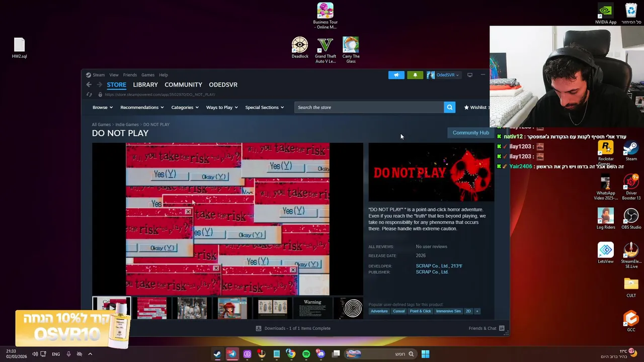644x362 pixels.
Task: Switch to the ODEDSVR tab
Action: pyautogui.click(x=223, y=84)
